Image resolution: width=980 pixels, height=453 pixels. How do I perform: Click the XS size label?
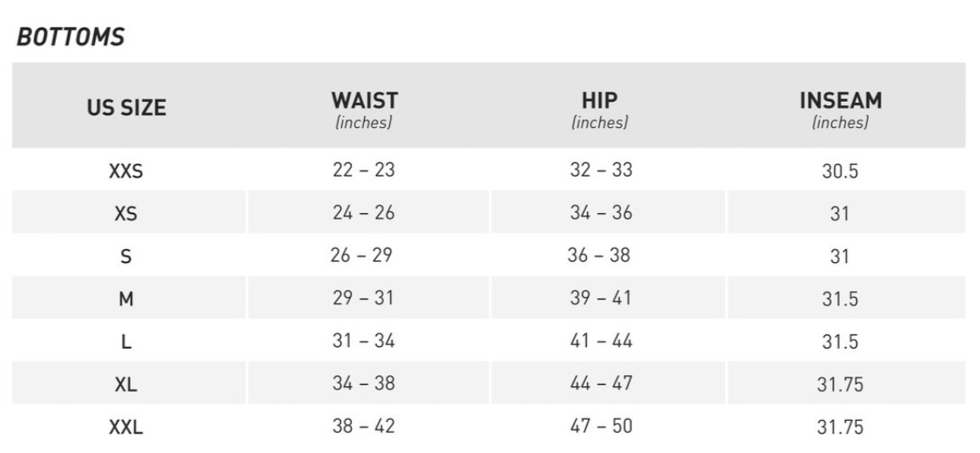(x=126, y=214)
